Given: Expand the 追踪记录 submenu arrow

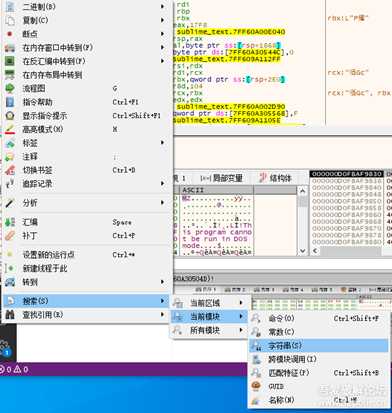Looking at the screenshot, I should 163,183.
